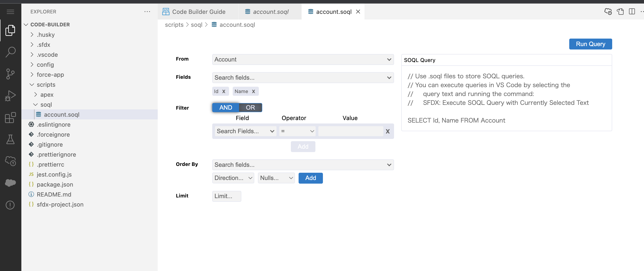The image size is (644, 271).
Task: Toggle the Filter condition to OR
Action: pos(250,107)
